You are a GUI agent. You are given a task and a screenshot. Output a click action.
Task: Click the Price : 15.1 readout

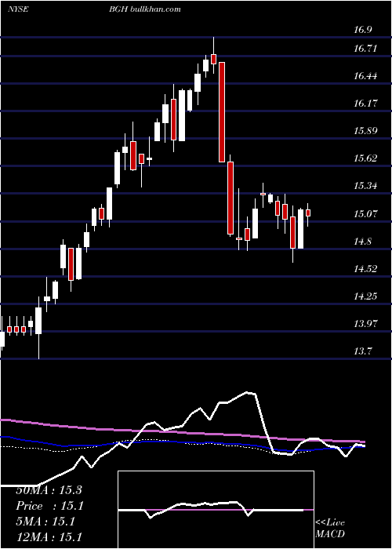[x=49, y=506]
